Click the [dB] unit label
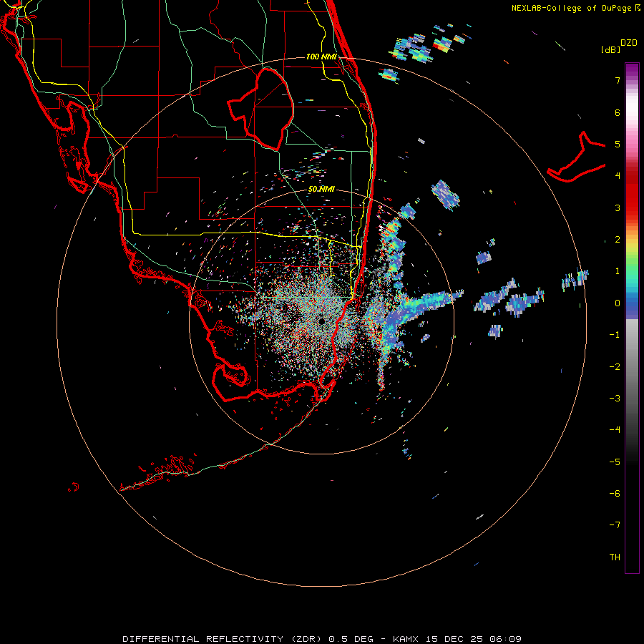The image size is (644, 644). click(611, 49)
